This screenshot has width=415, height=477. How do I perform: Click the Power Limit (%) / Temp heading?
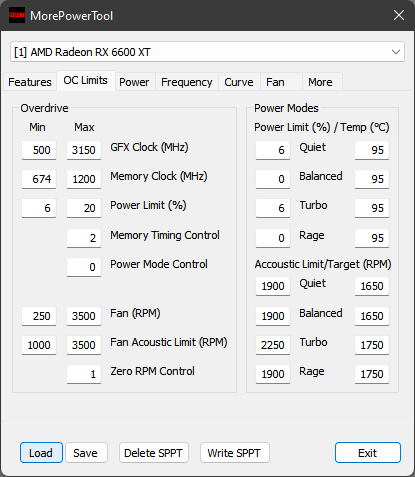[322, 127]
